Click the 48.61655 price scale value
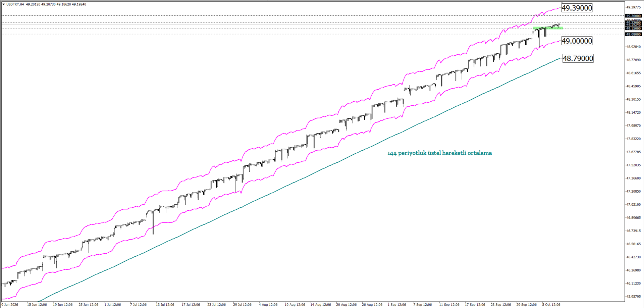 tap(633, 73)
